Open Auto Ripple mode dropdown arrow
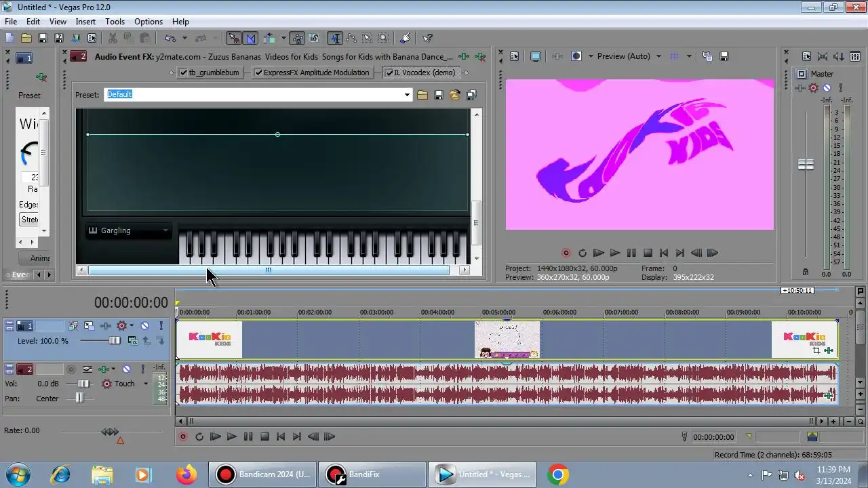Viewport: 868px width, 488px height. 283,39
